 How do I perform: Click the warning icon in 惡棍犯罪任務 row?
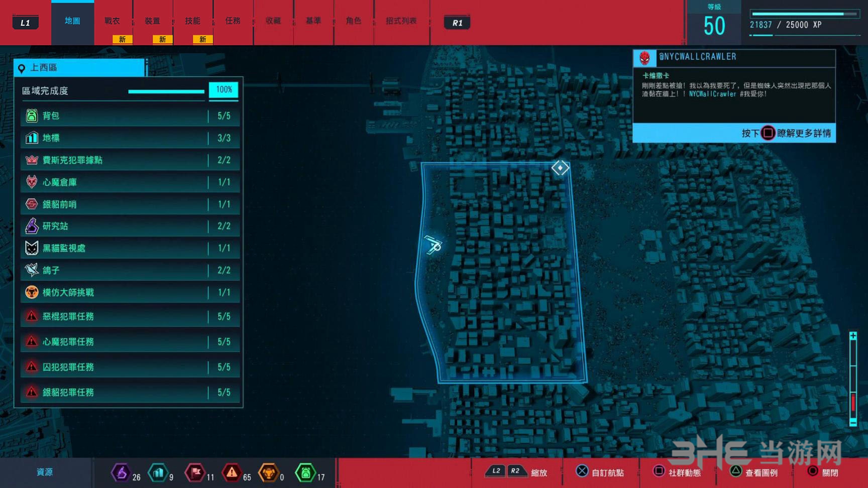[x=32, y=316]
